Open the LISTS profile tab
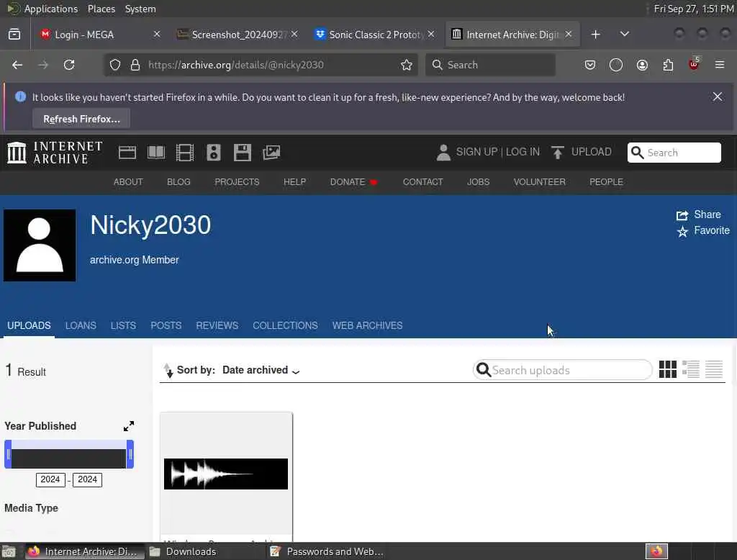Viewport: 737px width, 560px height. tap(123, 325)
